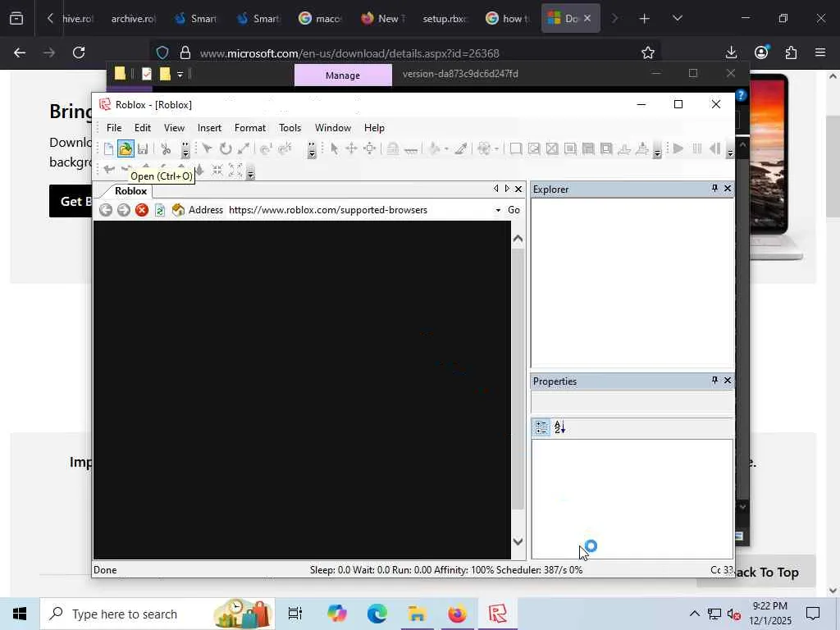The image size is (840, 630).
Task: Click the Material tool icon
Action: point(484,149)
